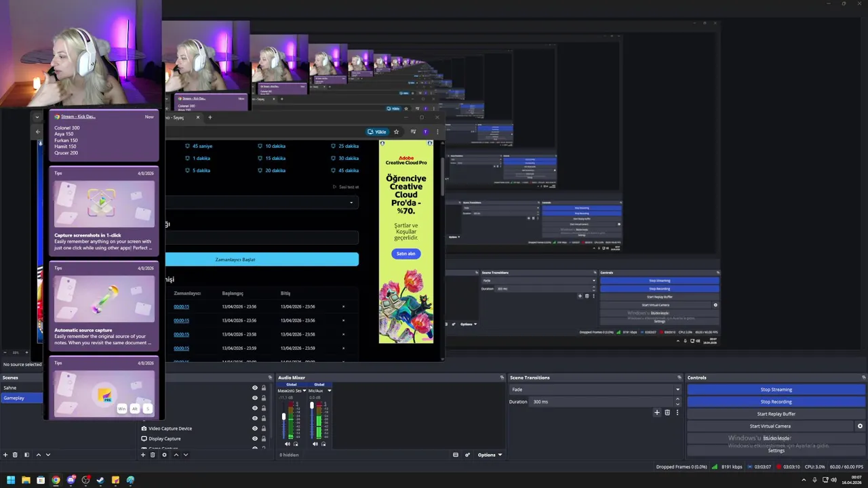
Task: Delete selected source with trash icon
Action: (x=153, y=455)
